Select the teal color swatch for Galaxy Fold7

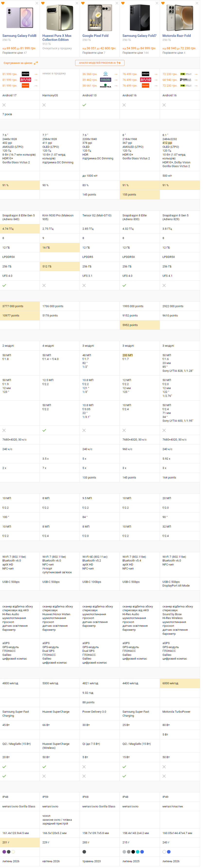137,852
